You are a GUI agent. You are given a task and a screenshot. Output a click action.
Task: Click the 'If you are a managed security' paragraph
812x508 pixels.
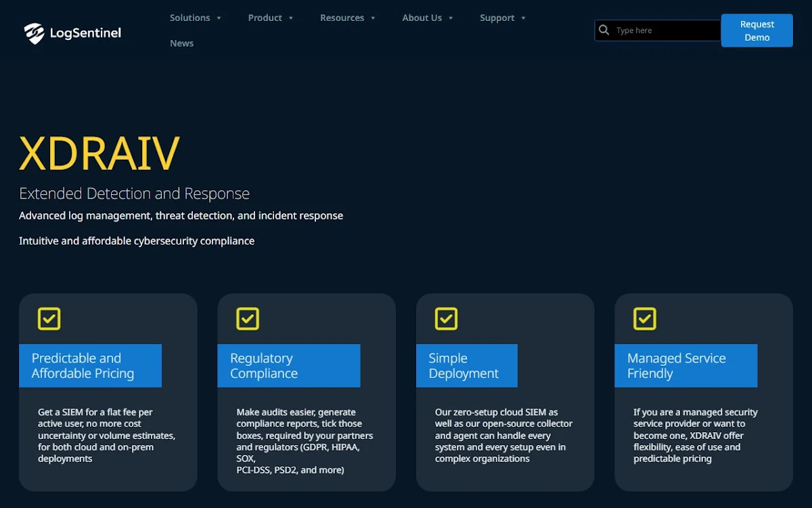[696, 436]
